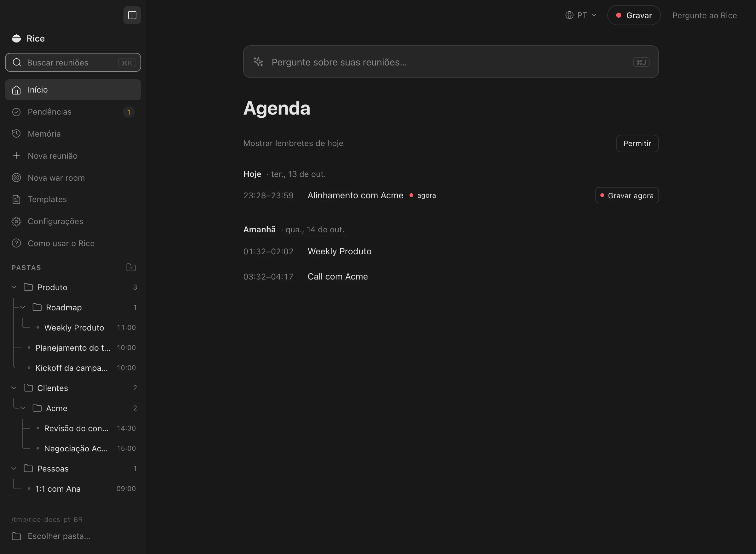Click Gravar agora for Alinhamento com Acme
The width and height of the screenshot is (756, 554).
(627, 195)
